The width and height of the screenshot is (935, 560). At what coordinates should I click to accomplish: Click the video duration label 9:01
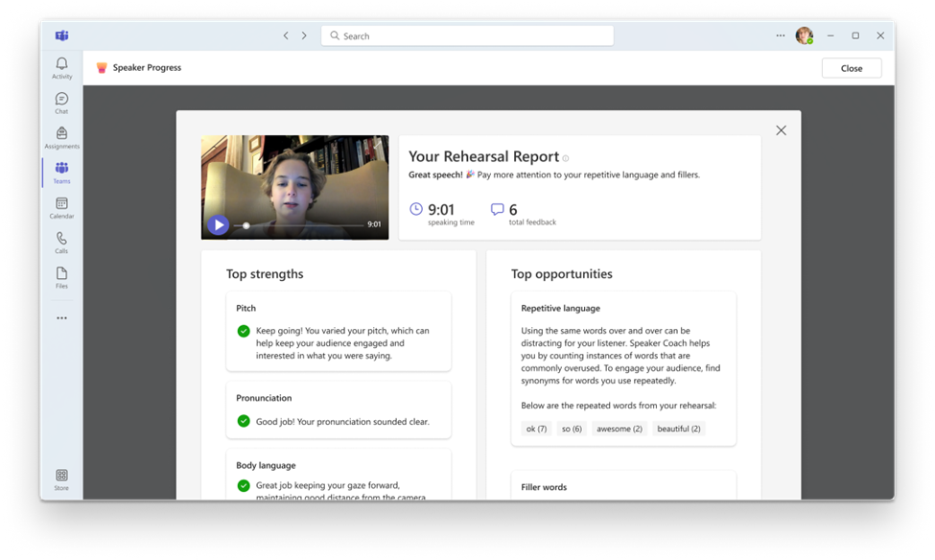tap(374, 224)
